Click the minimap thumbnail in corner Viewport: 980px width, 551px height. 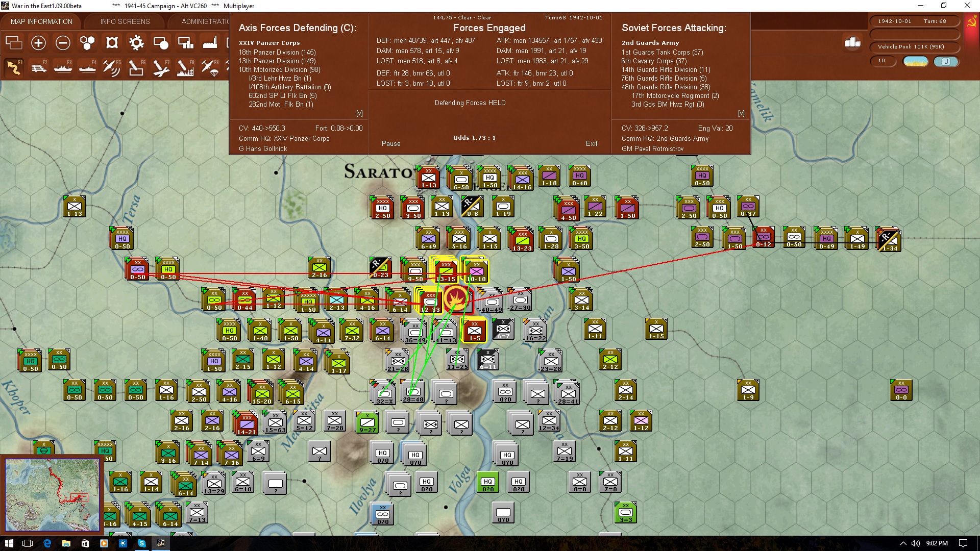(x=52, y=494)
